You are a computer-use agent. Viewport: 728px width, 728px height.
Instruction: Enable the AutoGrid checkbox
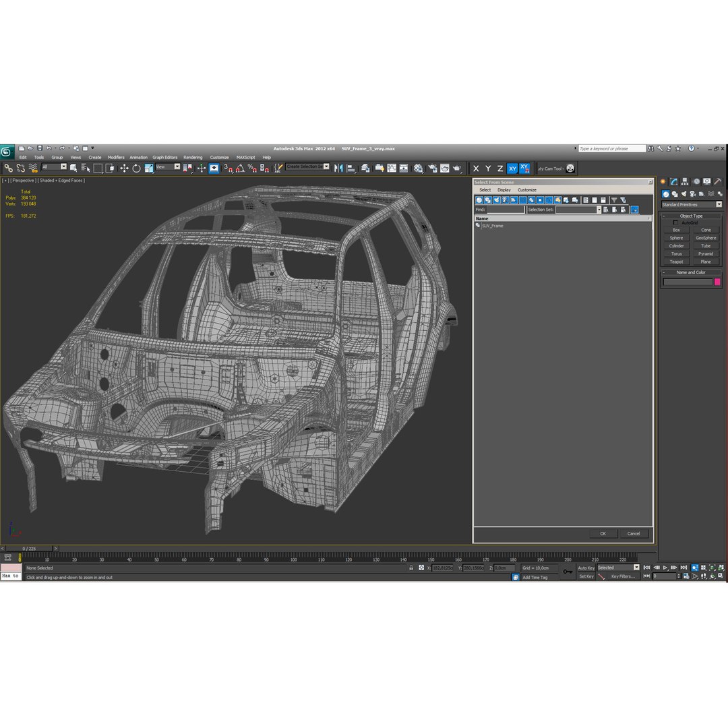(675, 223)
